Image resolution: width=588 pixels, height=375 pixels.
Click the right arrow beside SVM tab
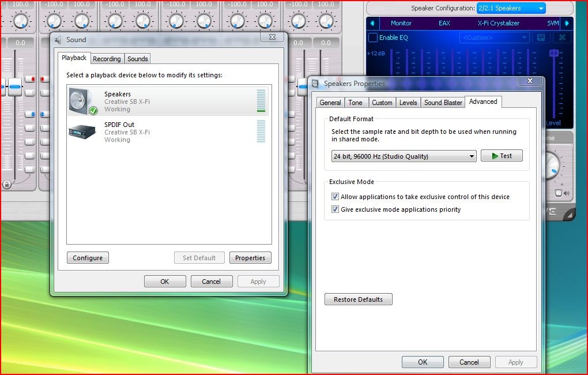pos(567,23)
